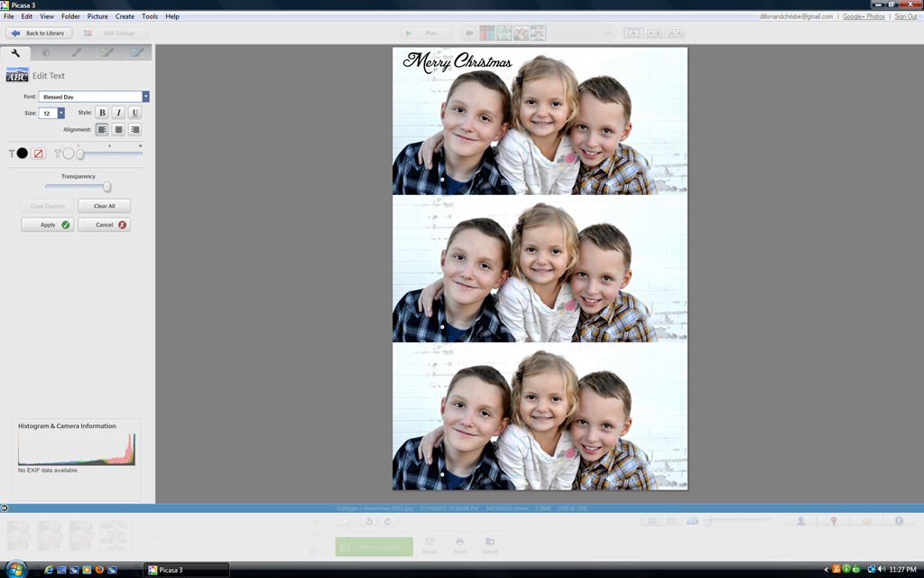Adjust the outline thickness slider
Viewport: 924px width, 578px height.
coord(80,154)
